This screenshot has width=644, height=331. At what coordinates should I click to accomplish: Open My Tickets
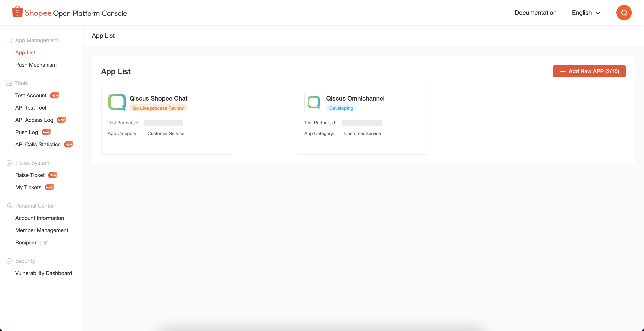click(28, 187)
